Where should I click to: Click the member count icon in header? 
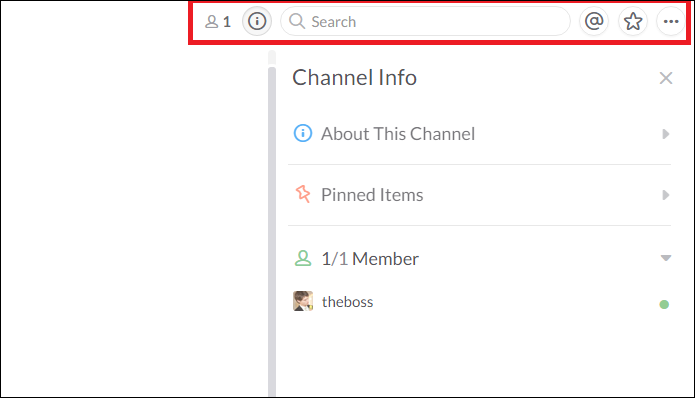(218, 21)
